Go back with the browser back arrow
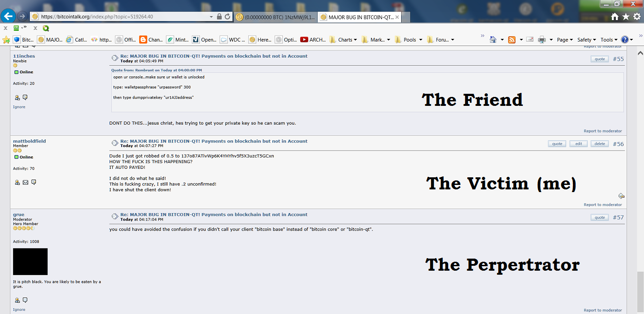This screenshot has width=644, height=314. click(8, 17)
